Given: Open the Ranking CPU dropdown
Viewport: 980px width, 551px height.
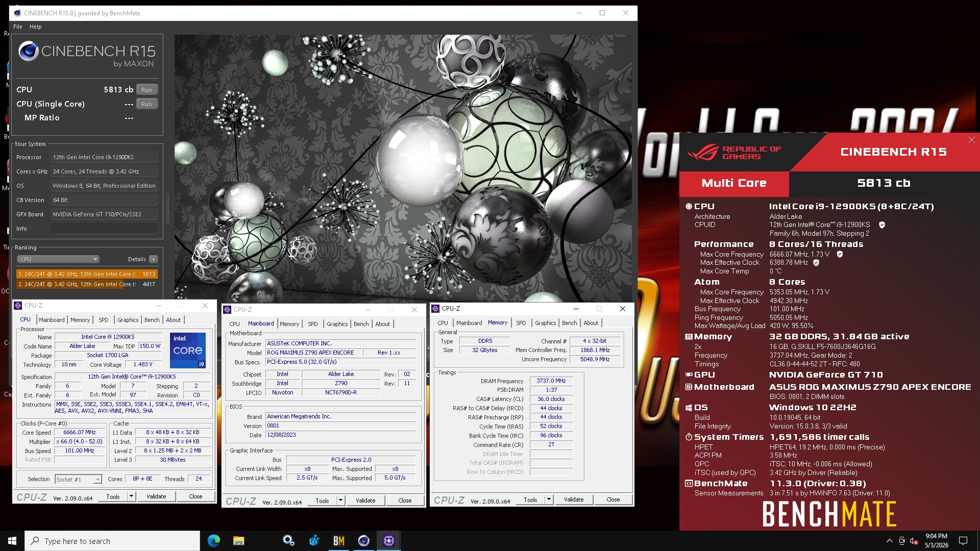Looking at the screenshot, I should pyautogui.click(x=59, y=259).
